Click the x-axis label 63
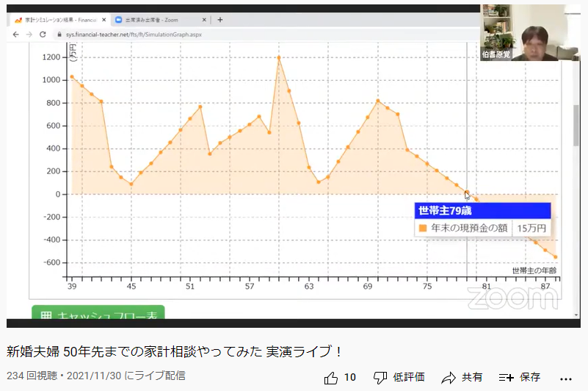 (308, 286)
